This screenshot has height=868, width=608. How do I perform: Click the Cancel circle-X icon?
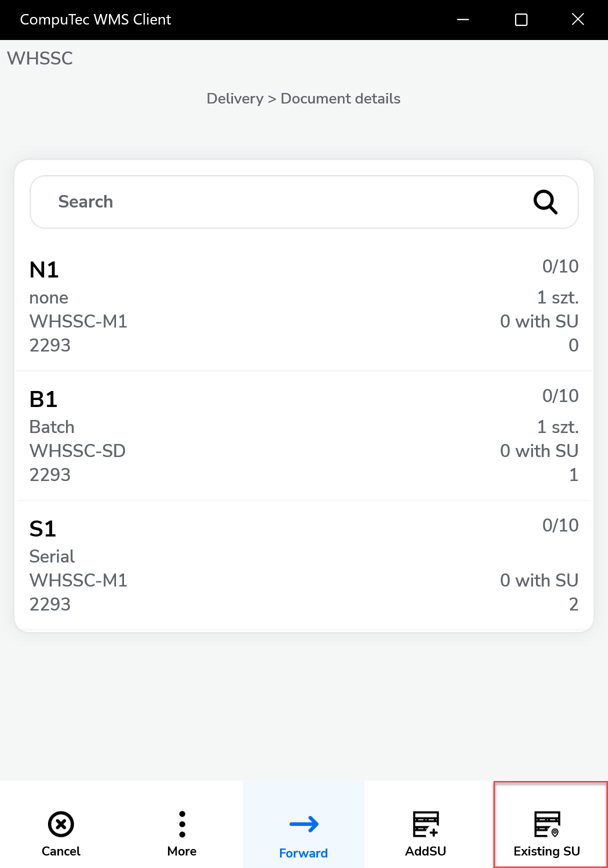(61, 824)
